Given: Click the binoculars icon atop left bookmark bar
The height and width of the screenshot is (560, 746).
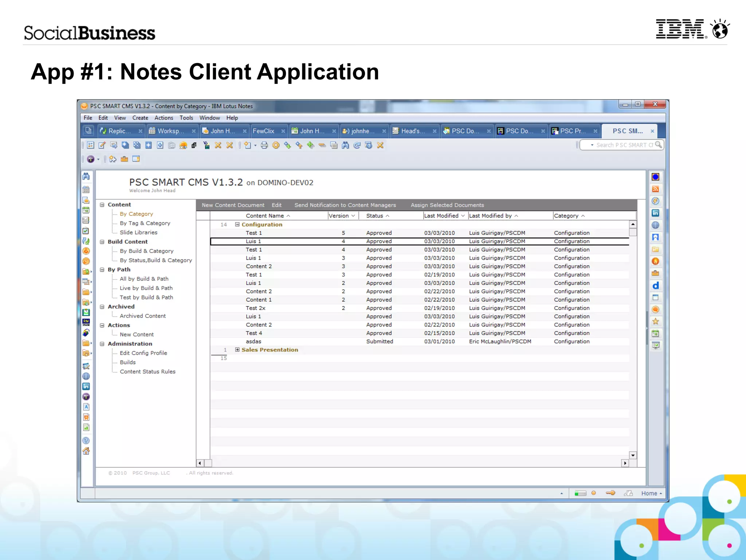Looking at the screenshot, I should click(86, 176).
